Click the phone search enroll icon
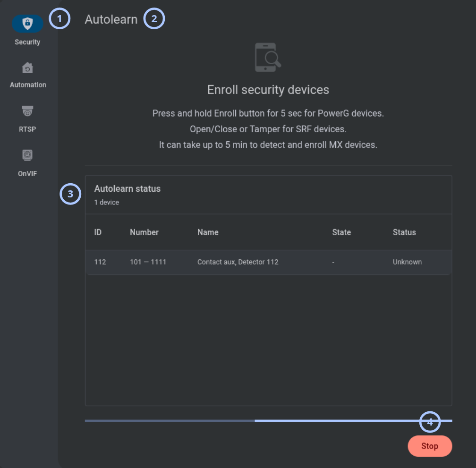476x468 pixels. tap(268, 57)
